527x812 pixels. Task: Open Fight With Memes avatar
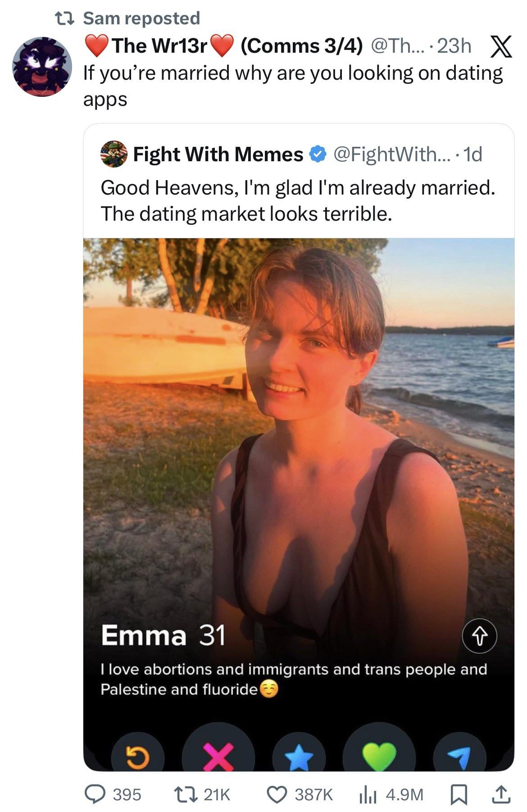(114, 154)
